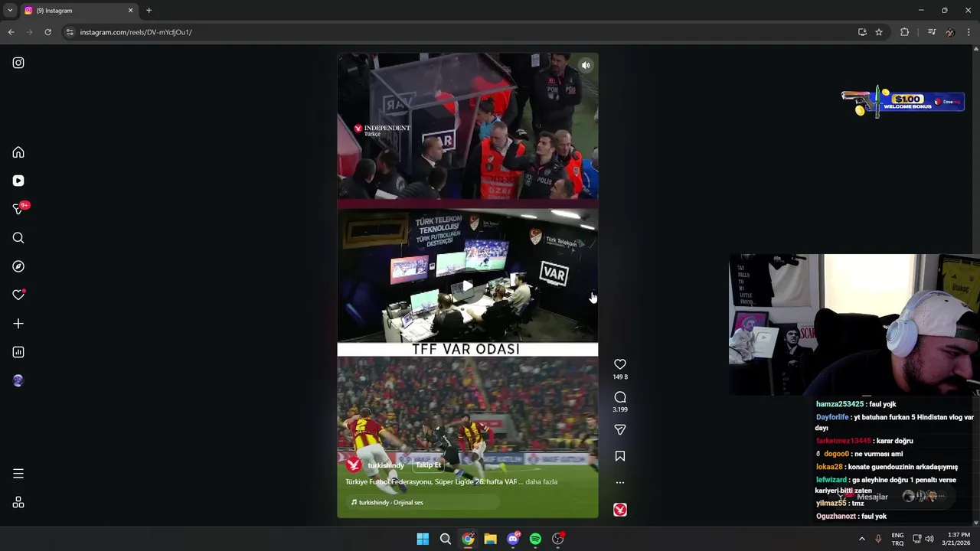This screenshot has height=551, width=980.
Task: Click chat username lokaa28
Action: 829,467
